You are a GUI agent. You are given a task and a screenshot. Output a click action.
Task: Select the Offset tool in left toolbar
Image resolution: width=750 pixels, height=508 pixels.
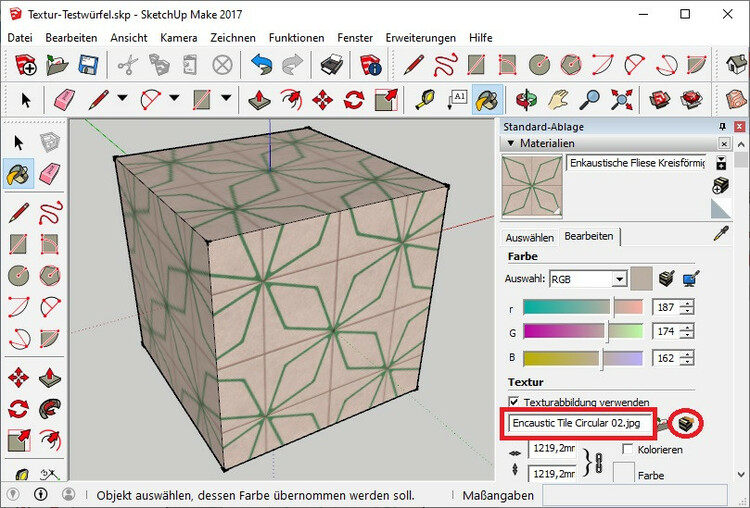50,439
